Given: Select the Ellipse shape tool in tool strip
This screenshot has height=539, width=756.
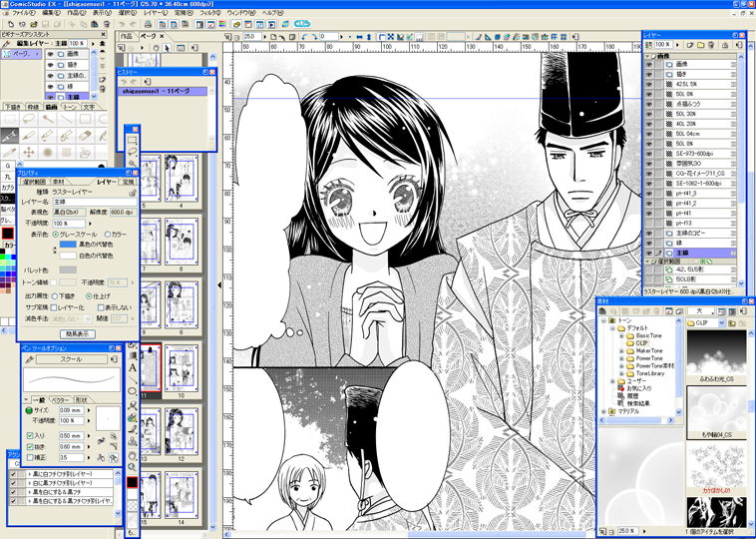Looking at the screenshot, I should coord(132,391).
